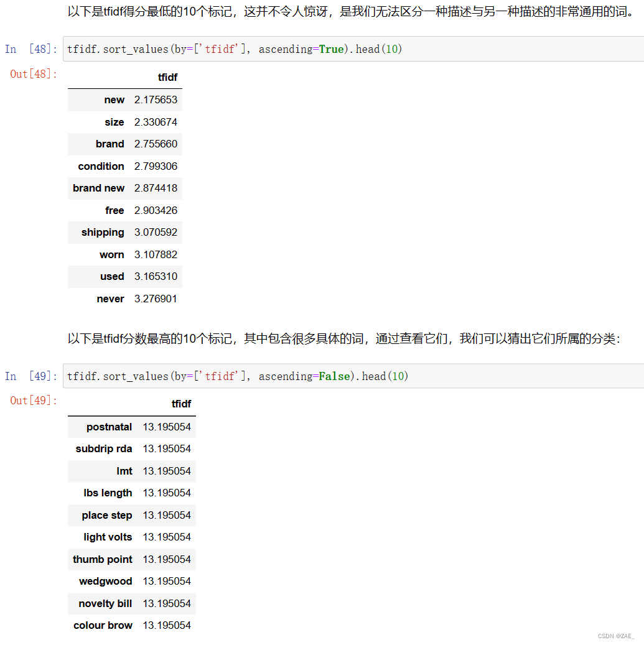Click the value 3.276901
This screenshot has width=644, height=645.
pos(156,299)
